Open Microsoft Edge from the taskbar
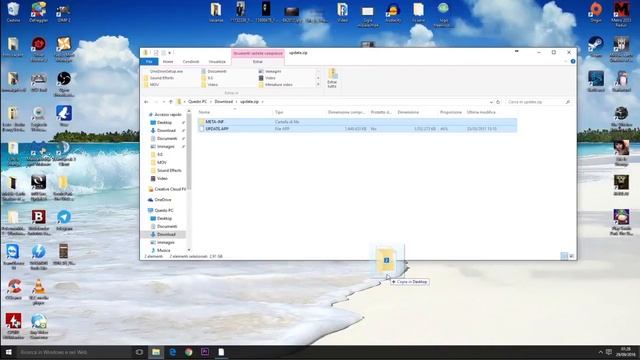The height and width of the screenshot is (360, 640). [173, 352]
